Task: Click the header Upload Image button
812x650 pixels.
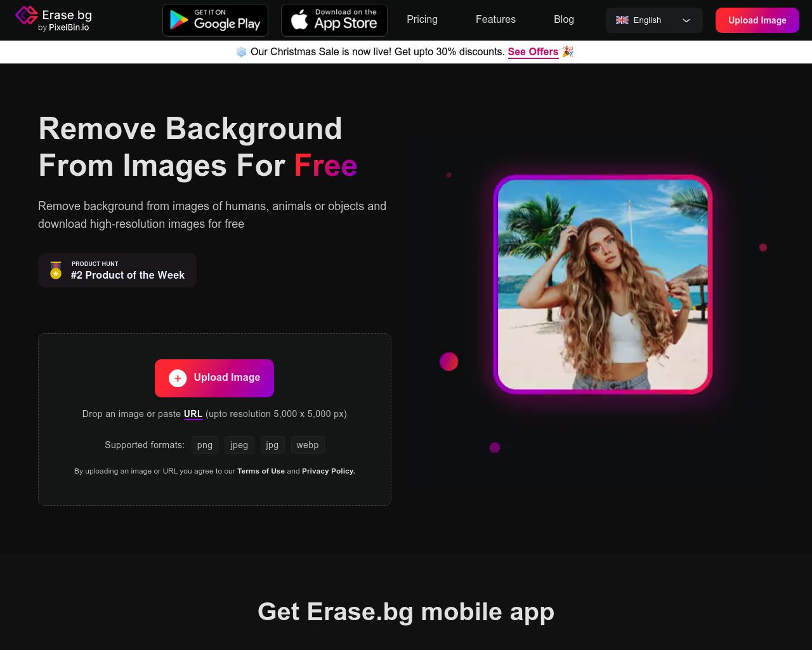Action: (757, 20)
